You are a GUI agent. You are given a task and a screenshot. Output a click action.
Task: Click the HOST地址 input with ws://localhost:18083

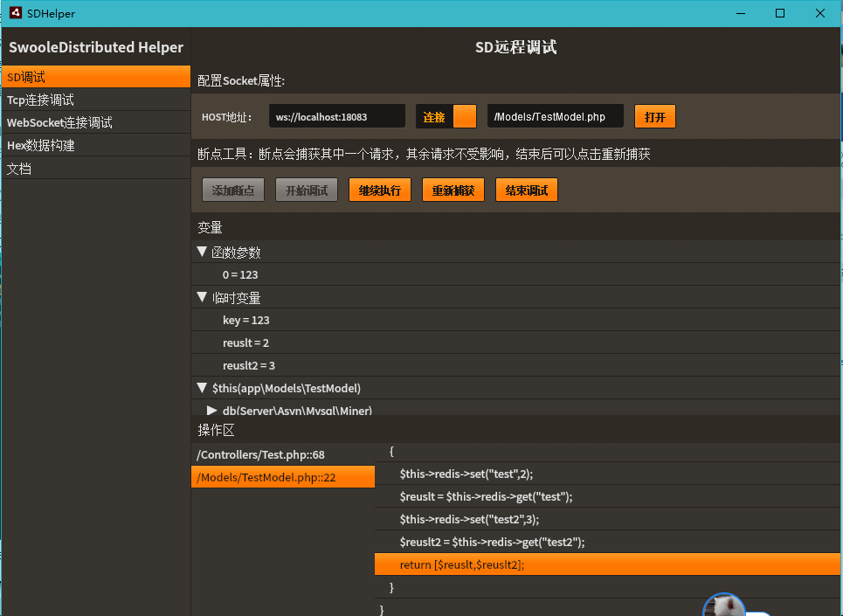[x=336, y=116]
